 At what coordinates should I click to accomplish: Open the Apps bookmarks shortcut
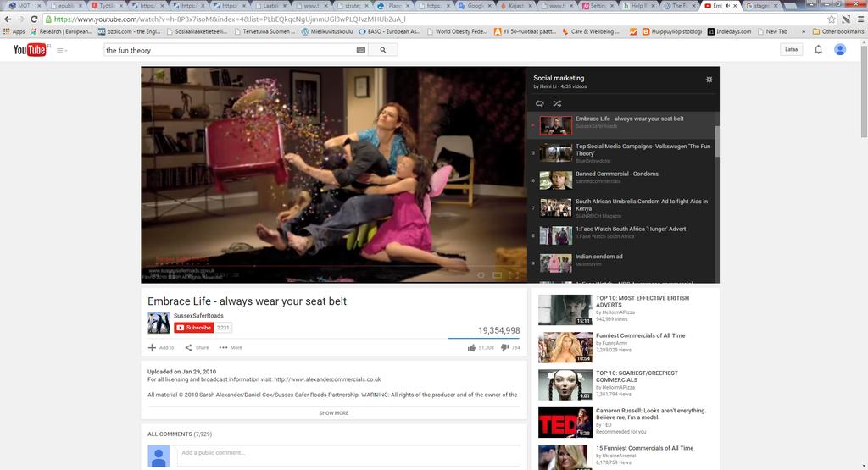pyautogui.click(x=14, y=31)
